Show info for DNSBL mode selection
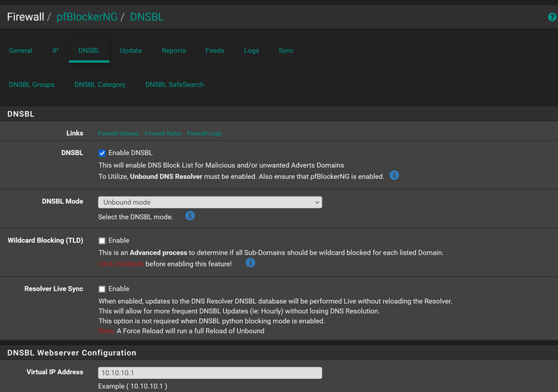This screenshot has width=558, height=392. (190, 216)
